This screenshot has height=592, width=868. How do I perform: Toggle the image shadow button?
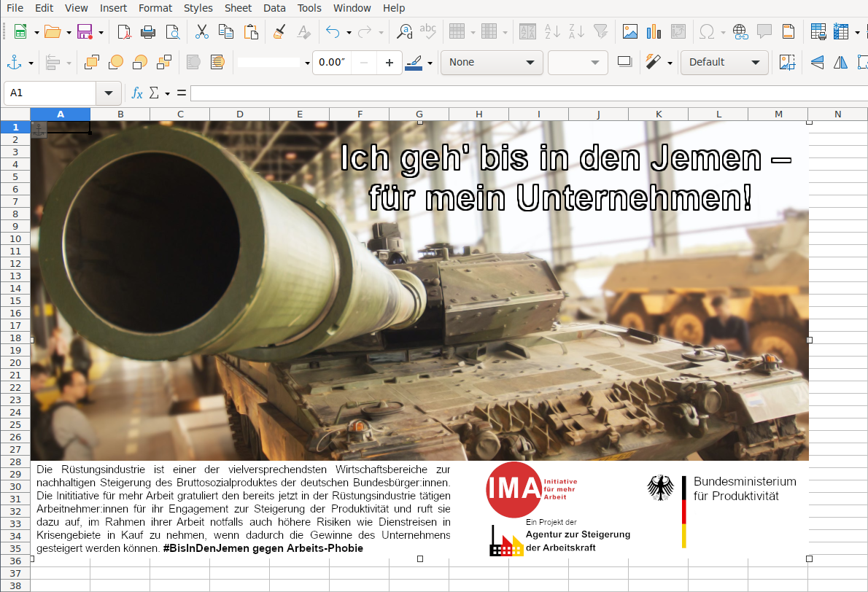point(624,63)
